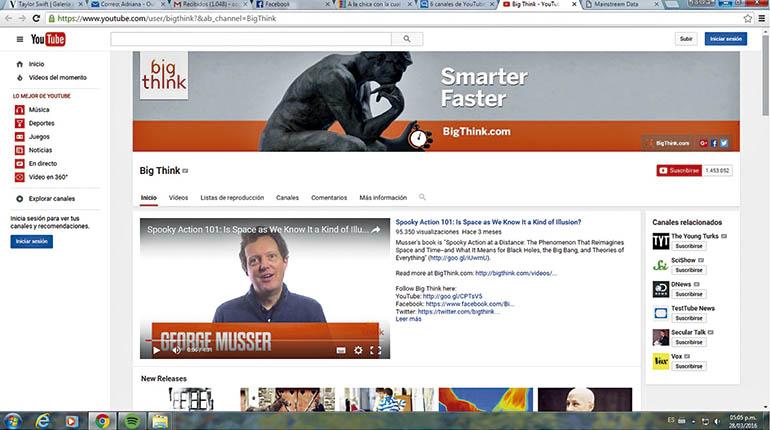
Task: Click the search magnifier button
Action: [407, 39]
